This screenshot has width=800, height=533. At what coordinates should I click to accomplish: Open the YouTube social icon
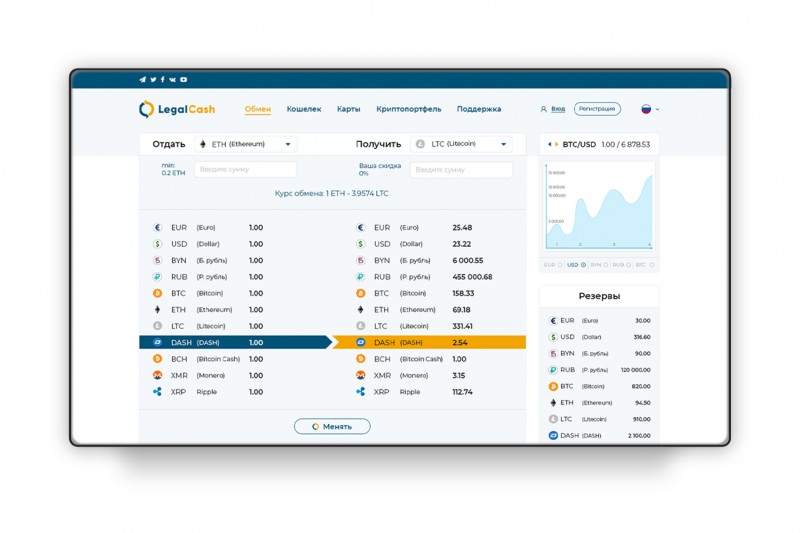tap(184, 80)
